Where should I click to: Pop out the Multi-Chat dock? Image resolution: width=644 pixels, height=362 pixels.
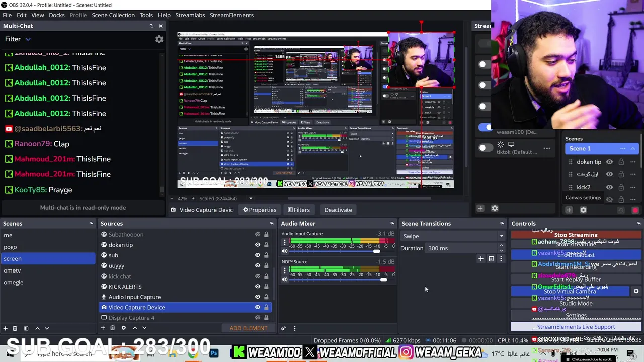(x=151, y=26)
